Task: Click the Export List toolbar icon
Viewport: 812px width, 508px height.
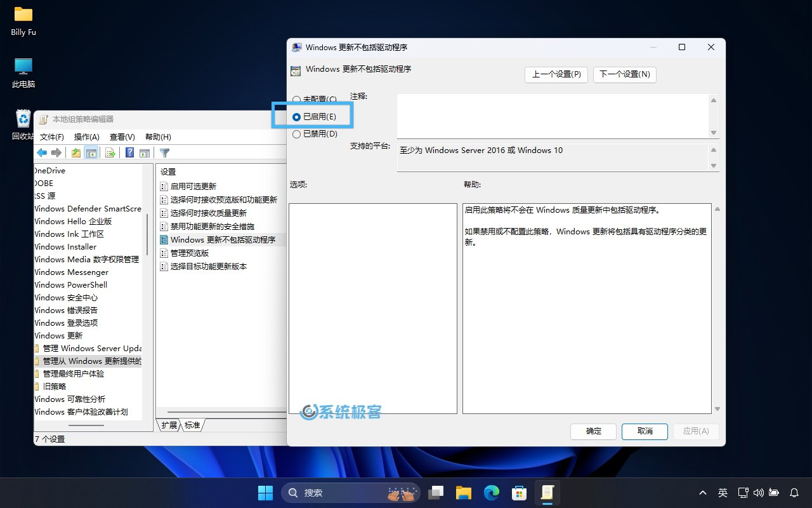Action: tap(110, 152)
